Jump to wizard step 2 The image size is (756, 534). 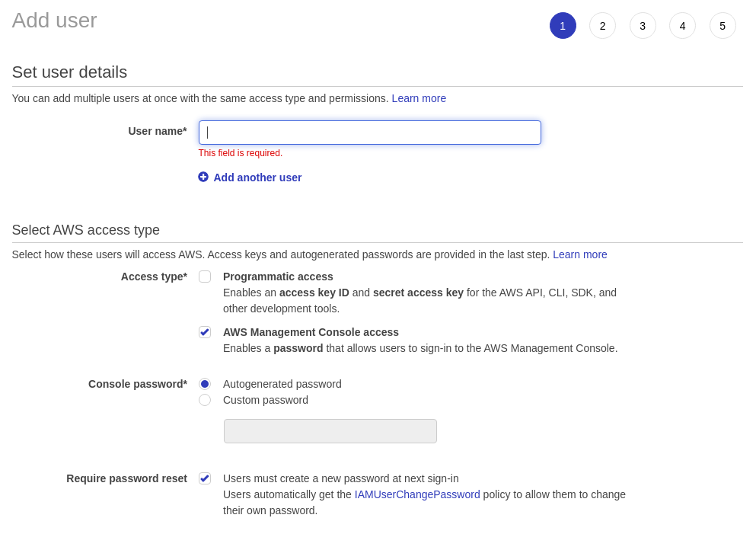pos(602,26)
